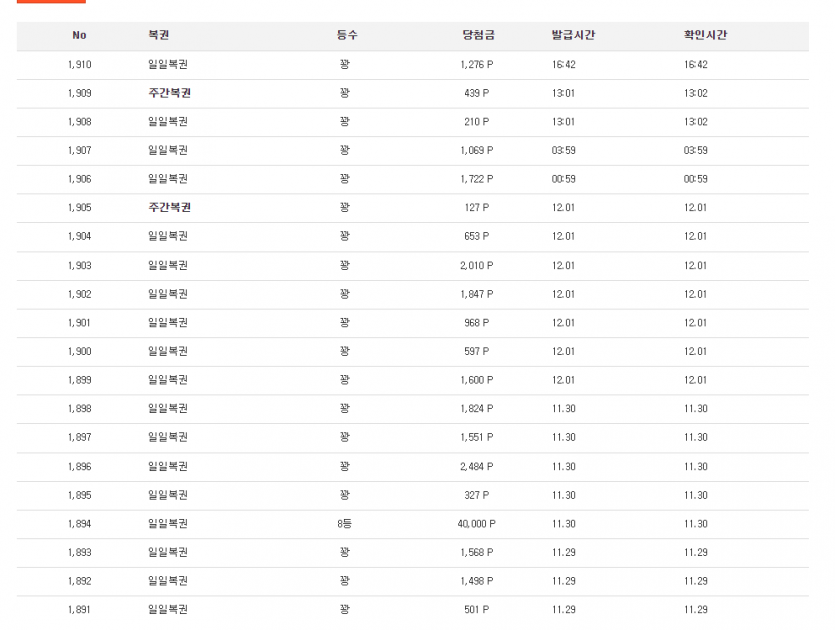Viewport: 835px width, 630px height.
Task: Click 일일복권 in row 1,910
Action: (x=168, y=64)
